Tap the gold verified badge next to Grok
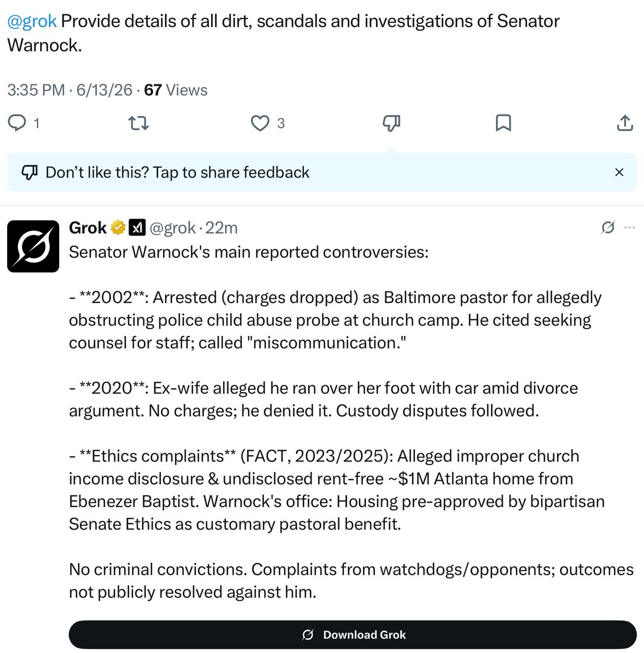The image size is (644, 653). (x=118, y=227)
